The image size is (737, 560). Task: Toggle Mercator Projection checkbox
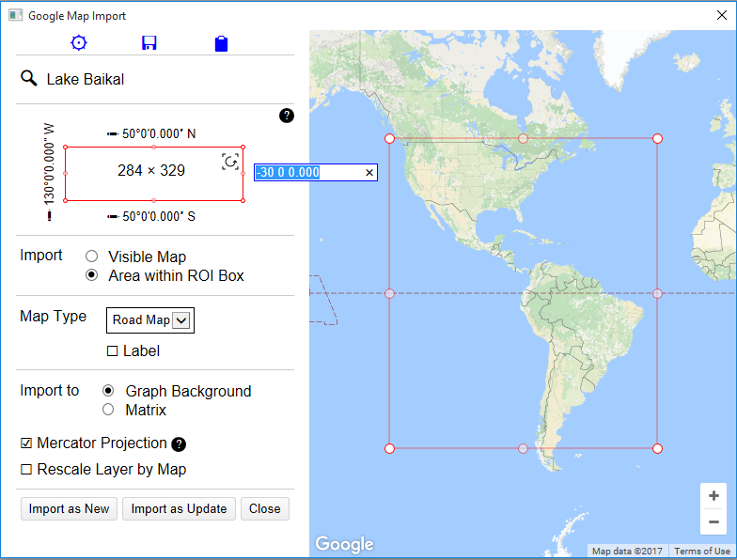coord(26,443)
